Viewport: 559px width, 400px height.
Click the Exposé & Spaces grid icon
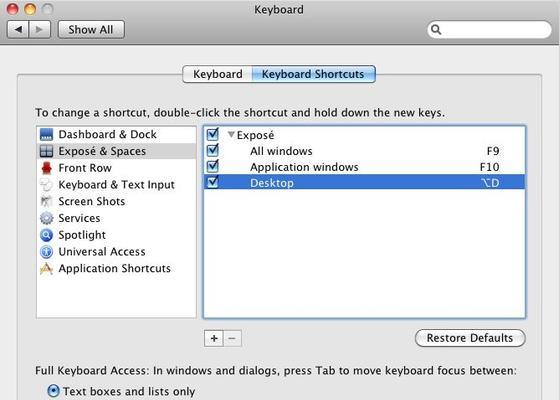pos(46,151)
